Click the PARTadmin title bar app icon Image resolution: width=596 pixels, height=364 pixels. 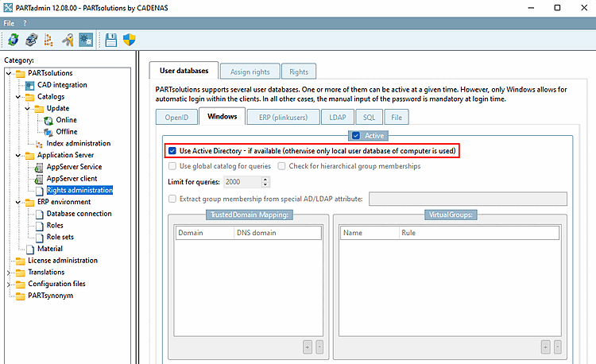(x=8, y=8)
